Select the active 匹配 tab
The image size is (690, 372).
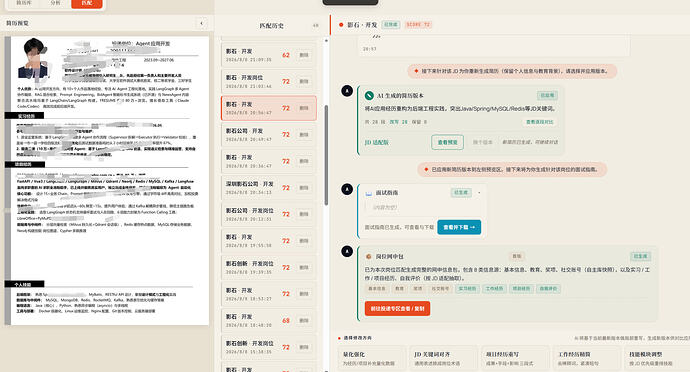87,3
